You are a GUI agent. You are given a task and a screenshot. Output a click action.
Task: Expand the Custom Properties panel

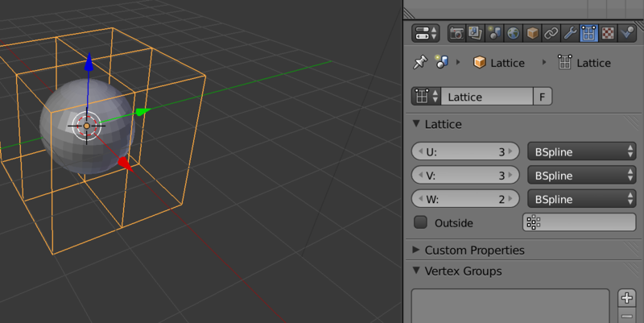pyautogui.click(x=416, y=250)
